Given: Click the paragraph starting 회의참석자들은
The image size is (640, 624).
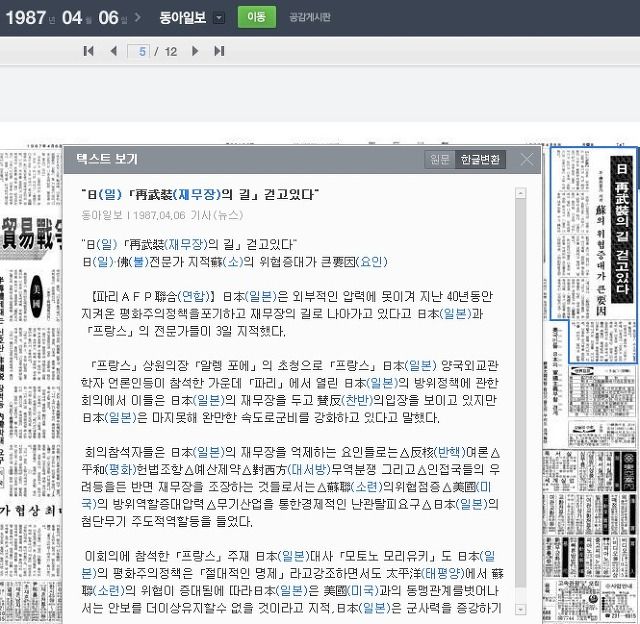Looking at the screenshot, I should click(x=291, y=487).
